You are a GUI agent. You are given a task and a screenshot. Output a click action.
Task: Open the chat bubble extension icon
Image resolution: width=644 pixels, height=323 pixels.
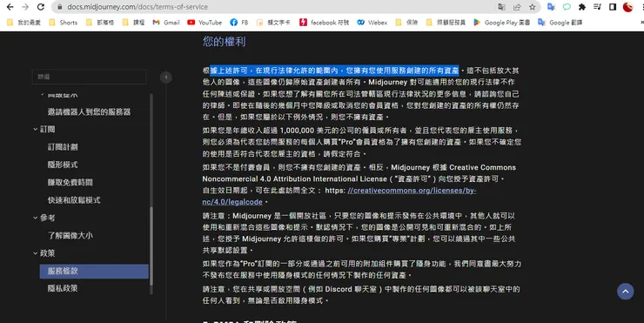pos(567,7)
